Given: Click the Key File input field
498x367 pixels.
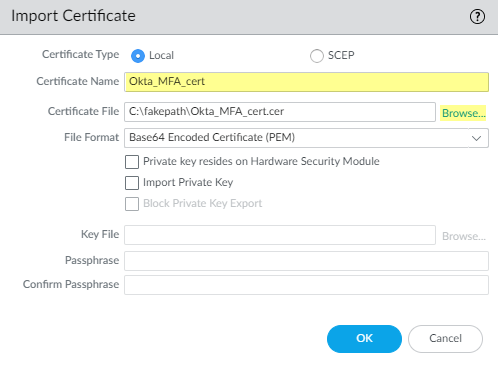Looking at the screenshot, I should [x=280, y=235].
